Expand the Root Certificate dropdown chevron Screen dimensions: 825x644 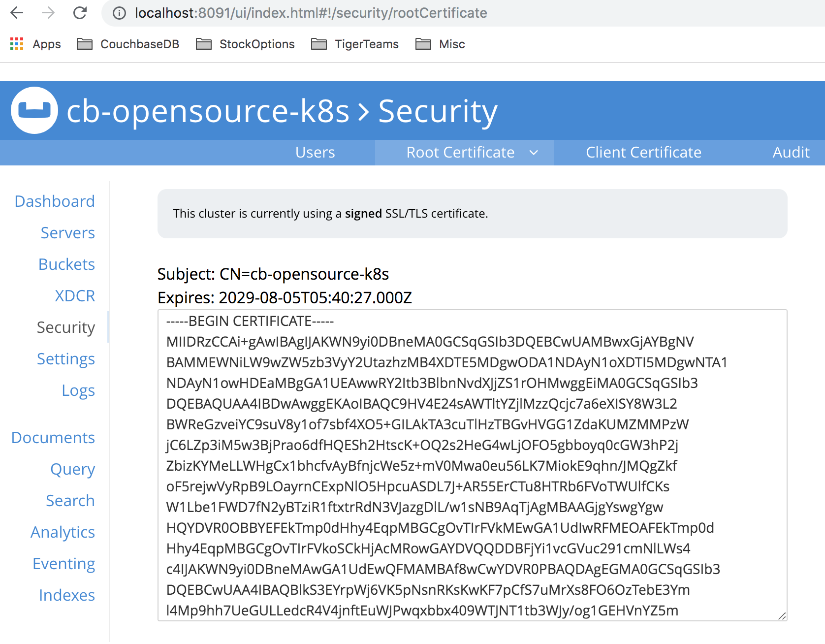pyautogui.click(x=534, y=153)
